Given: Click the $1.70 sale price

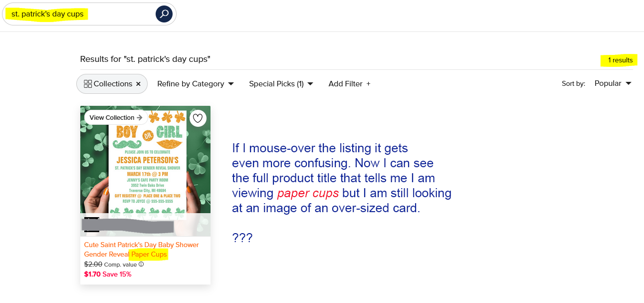Looking at the screenshot, I should [92, 274].
